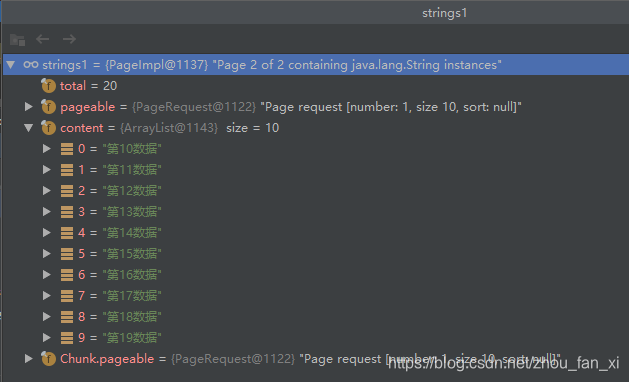Screen dimensions: 629x382
Task: Expand element 3 "第13数据"
Action: (47, 211)
